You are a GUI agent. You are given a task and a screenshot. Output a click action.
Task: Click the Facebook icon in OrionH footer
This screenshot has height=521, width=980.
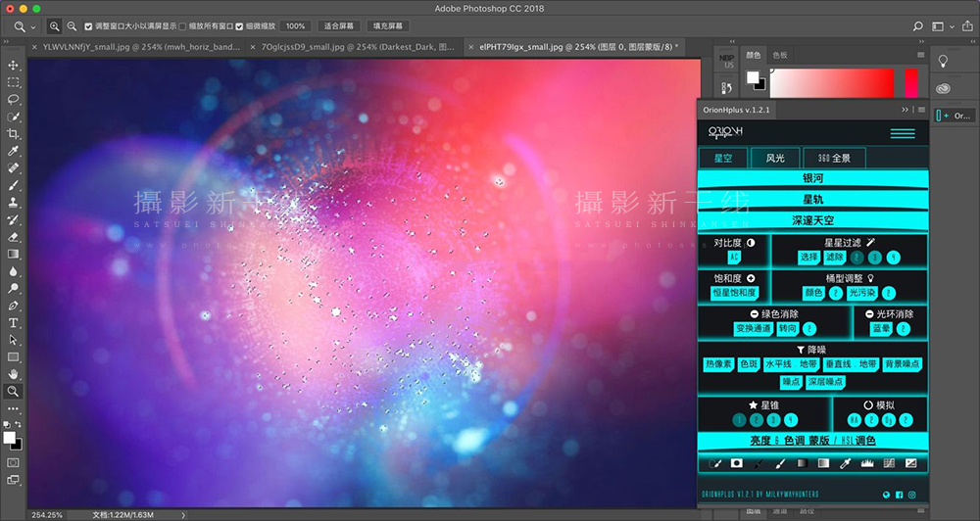[900, 495]
